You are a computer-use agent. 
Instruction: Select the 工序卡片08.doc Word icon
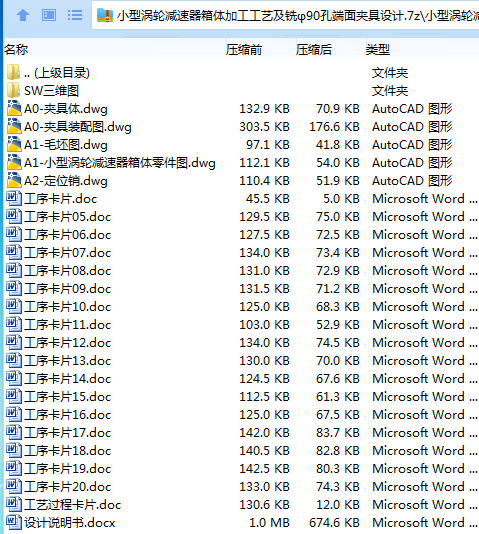pyautogui.click(x=14, y=270)
